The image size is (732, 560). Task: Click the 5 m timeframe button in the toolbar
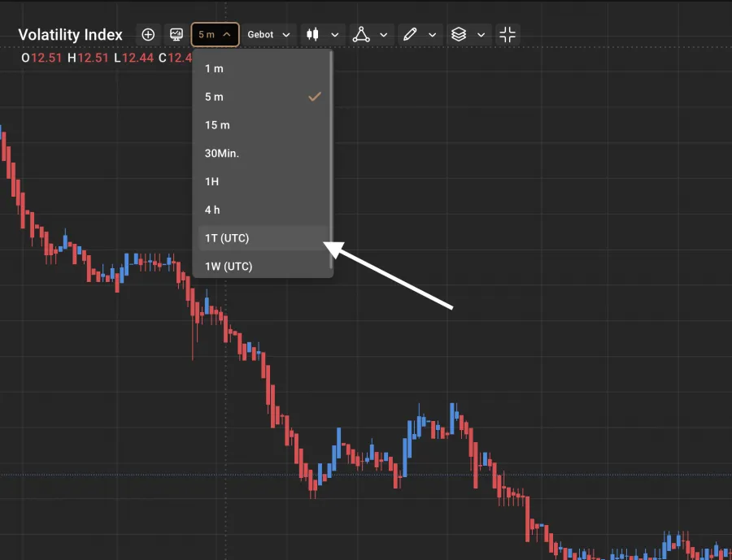(210, 34)
